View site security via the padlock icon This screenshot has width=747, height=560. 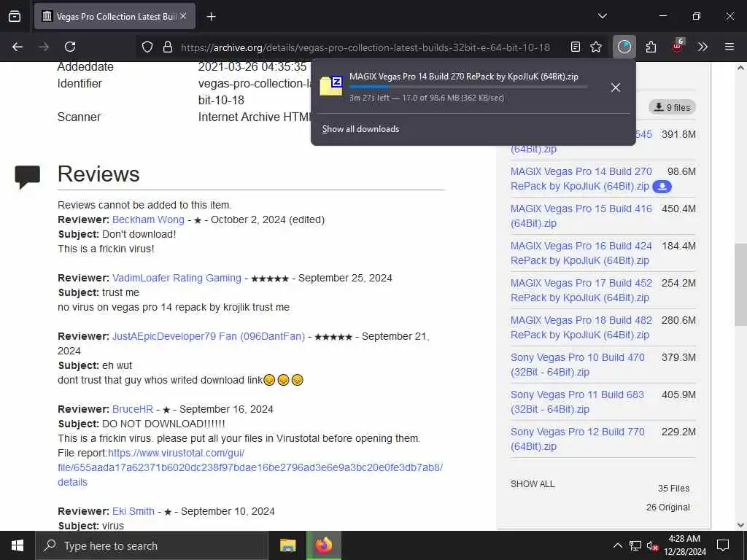click(x=167, y=47)
